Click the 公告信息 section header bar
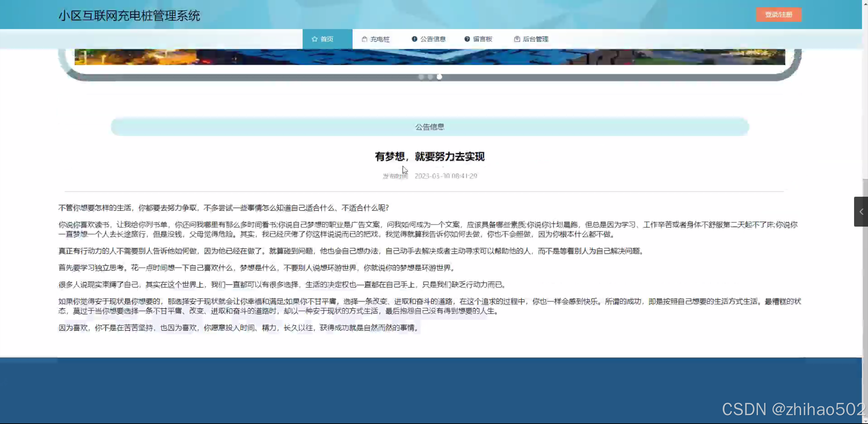The height and width of the screenshot is (424, 868). [429, 127]
